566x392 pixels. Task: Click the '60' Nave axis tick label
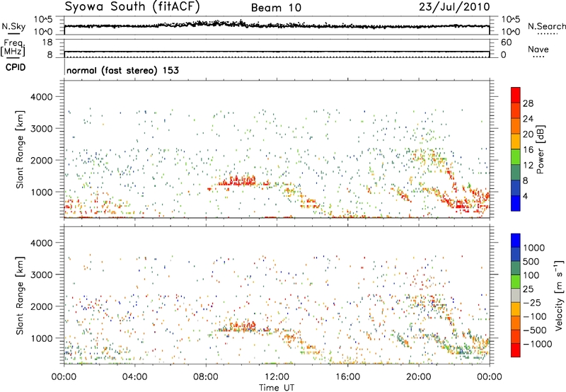tap(506, 42)
